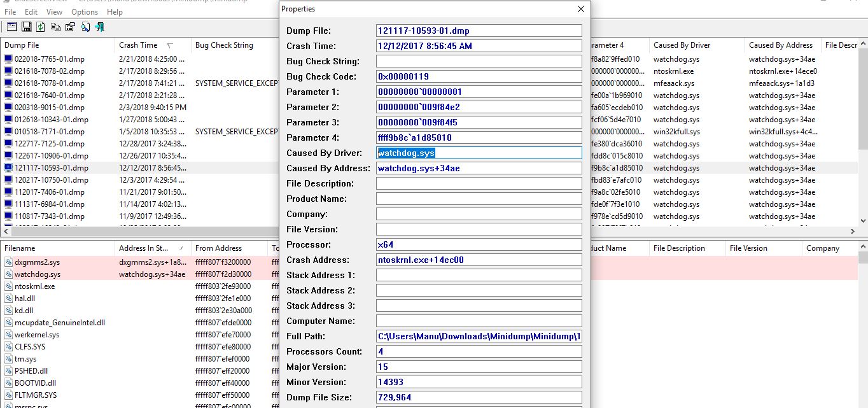Viewport: 868px width, 408px height.
Task: Sort by Caused By Driver column header
Action: click(697, 45)
